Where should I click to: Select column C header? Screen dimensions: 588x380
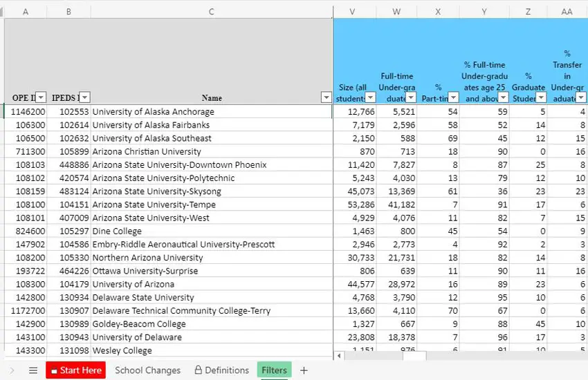pos(212,12)
